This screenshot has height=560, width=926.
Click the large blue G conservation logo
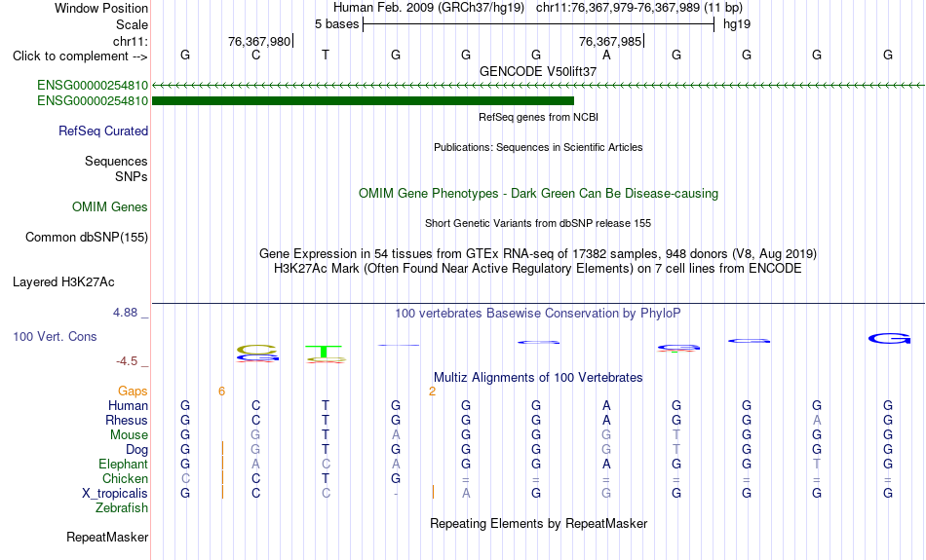(x=889, y=339)
